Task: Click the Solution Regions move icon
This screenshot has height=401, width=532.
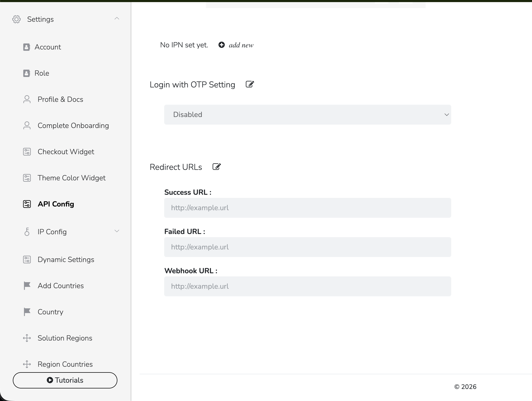Action: click(x=27, y=338)
